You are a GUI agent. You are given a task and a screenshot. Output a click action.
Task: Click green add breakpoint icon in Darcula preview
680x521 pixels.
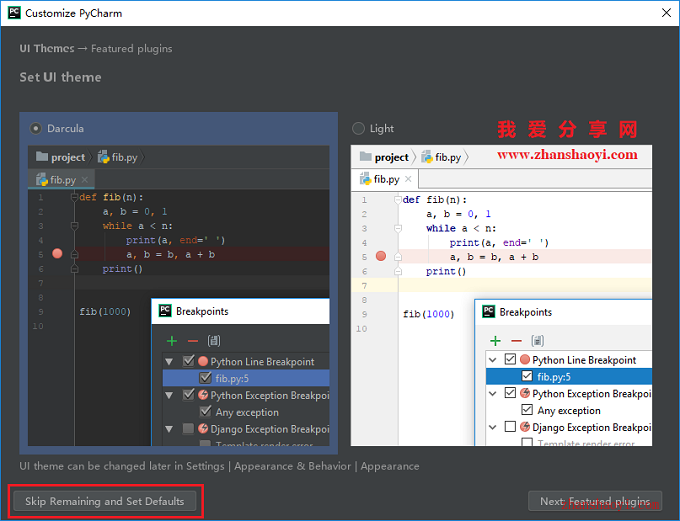pyautogui.click(x=172, y=341)
